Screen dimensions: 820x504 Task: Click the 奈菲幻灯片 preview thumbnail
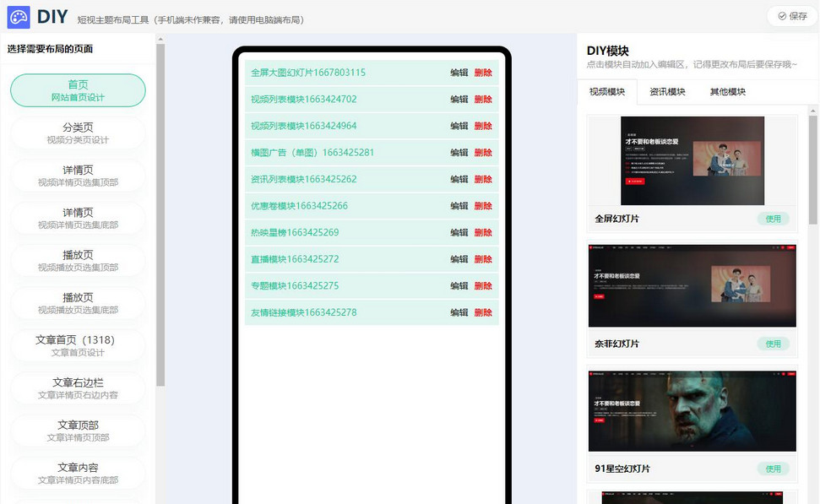(x=692, y=286)
